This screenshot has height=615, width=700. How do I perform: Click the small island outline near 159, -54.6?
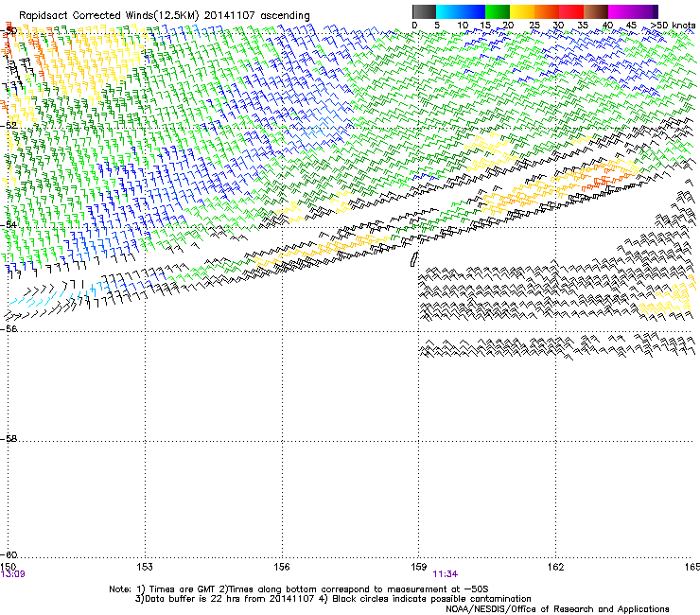pos(414,259)
